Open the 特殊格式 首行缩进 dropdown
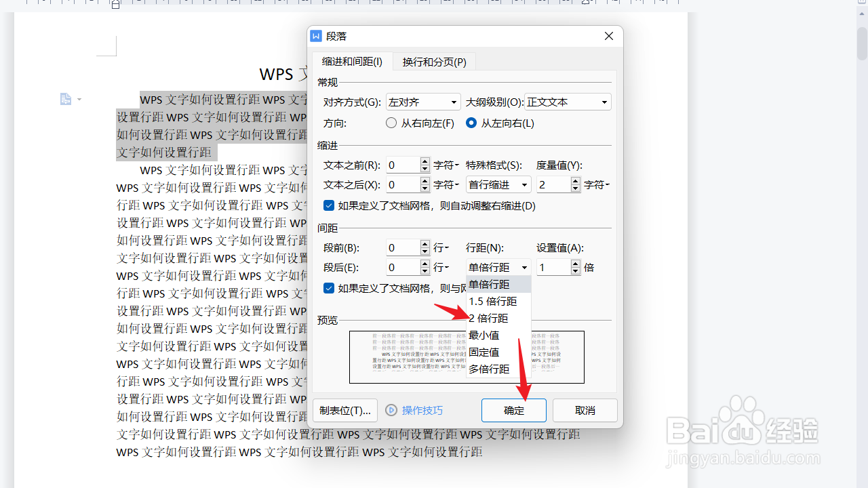Viewport: 868px width, 488px height. [x=498, y=184]
